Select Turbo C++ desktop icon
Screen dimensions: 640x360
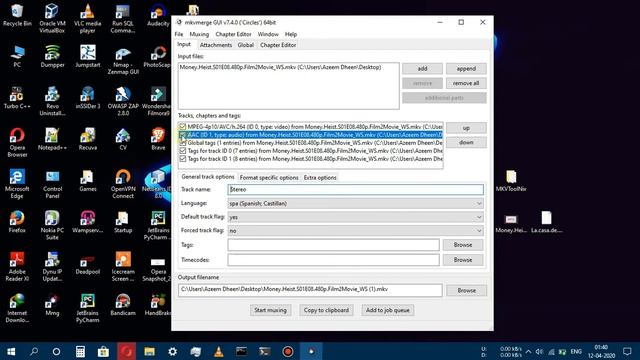(x=17, y=98)
